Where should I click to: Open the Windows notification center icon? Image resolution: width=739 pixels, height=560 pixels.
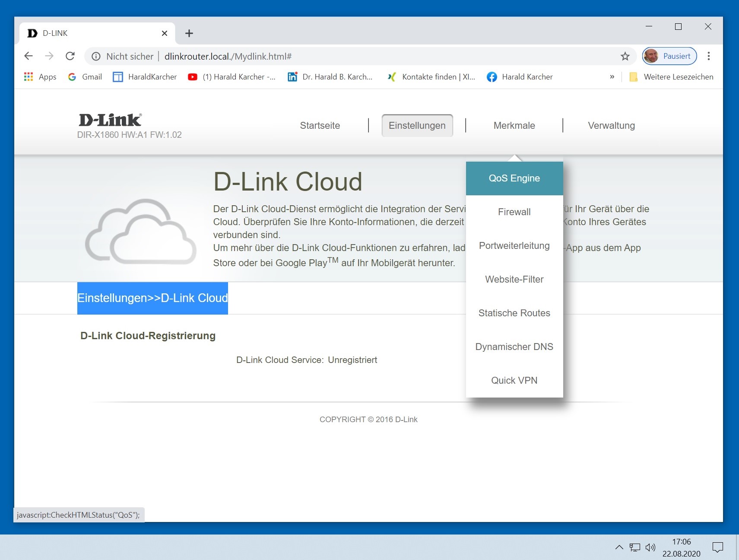coord(717,547)
